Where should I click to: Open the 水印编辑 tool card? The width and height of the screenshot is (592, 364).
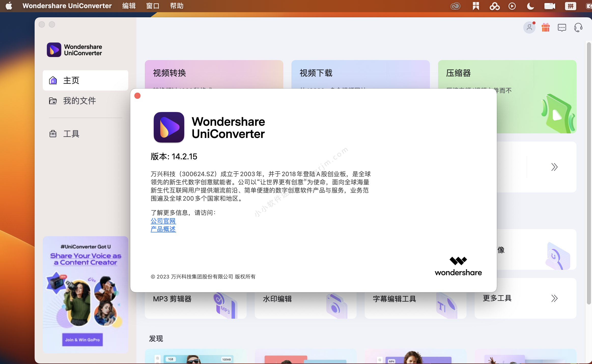(x=305, y=305)
